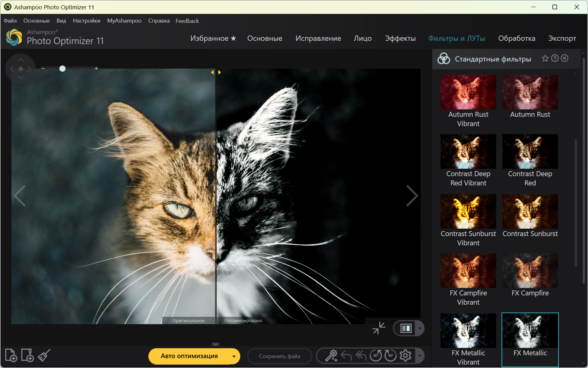Viewport: 588px width, 368px height.
Task: Open the Эффекты tab
Action: click(400, 38)
